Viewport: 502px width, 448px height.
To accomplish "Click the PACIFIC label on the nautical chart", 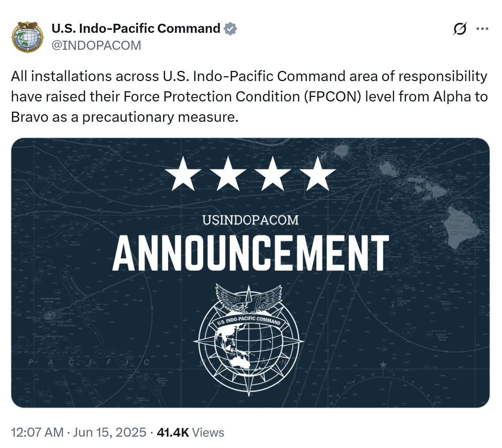I will coord(89,362).
